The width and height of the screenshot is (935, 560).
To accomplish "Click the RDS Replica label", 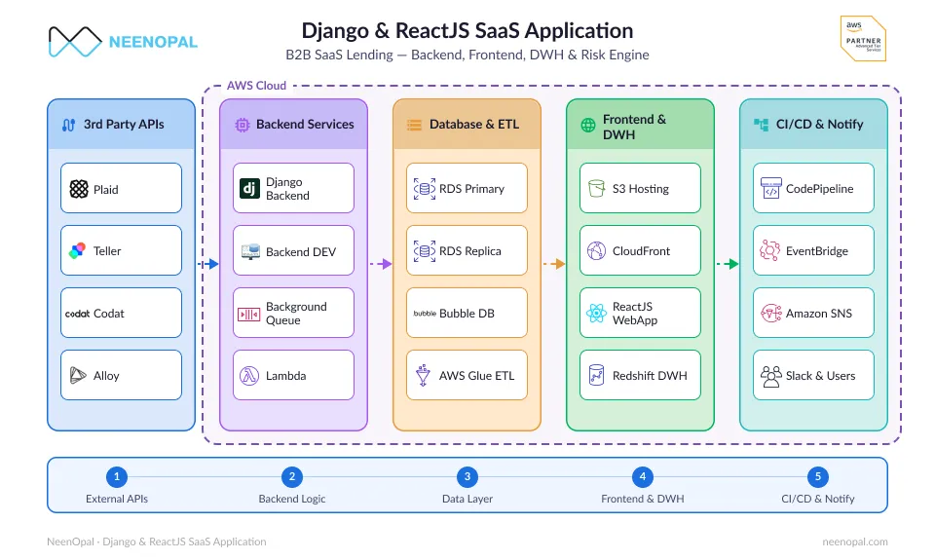I will (469, 251).
